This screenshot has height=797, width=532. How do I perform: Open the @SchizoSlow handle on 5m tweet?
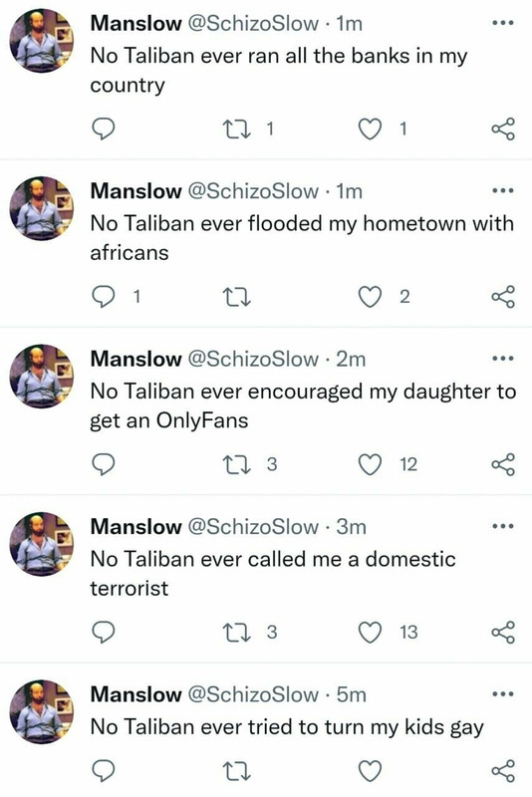(x=254, y=694)
